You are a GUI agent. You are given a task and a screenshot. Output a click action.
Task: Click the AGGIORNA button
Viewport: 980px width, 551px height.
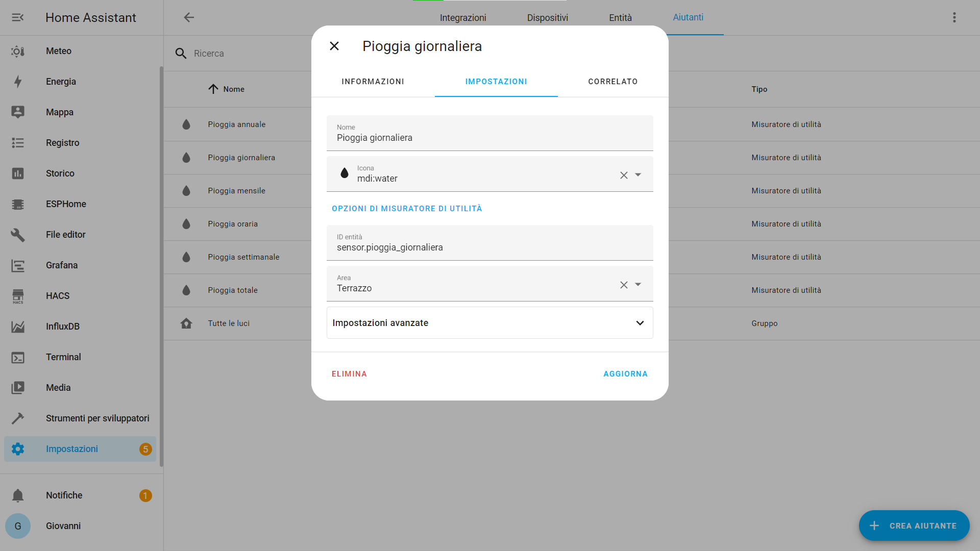[x=625, y=374]
